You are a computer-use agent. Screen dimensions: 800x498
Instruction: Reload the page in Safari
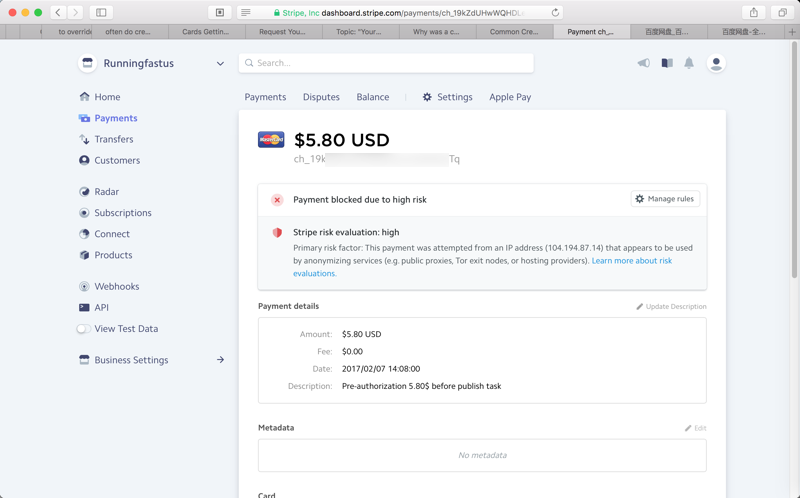(x=555, y=13)
